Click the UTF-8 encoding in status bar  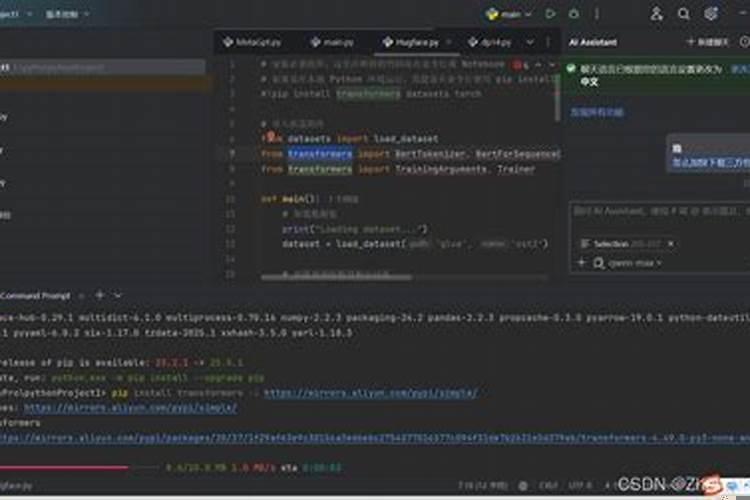pos(580,486)
